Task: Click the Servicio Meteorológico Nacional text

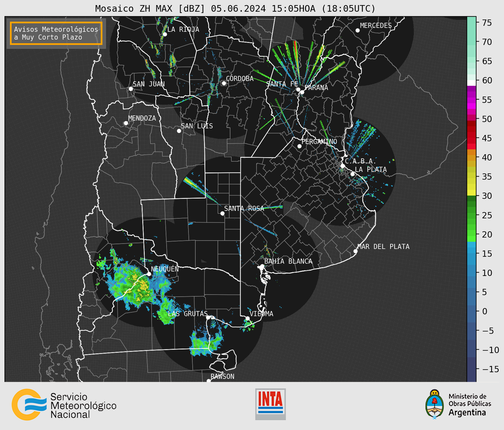Action: (83, 405)
